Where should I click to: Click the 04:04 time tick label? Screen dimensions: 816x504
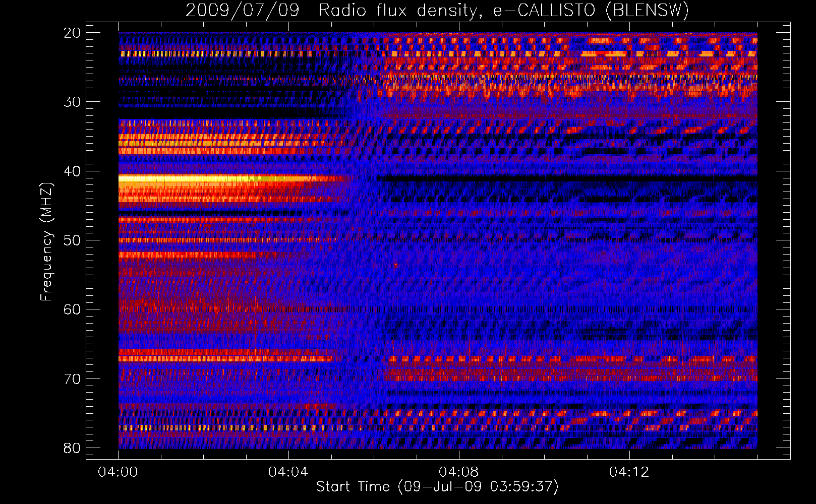point(288,472)
